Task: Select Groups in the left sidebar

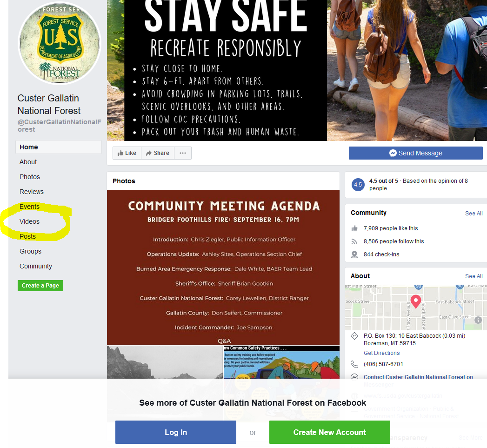Action: coord(30,251)
